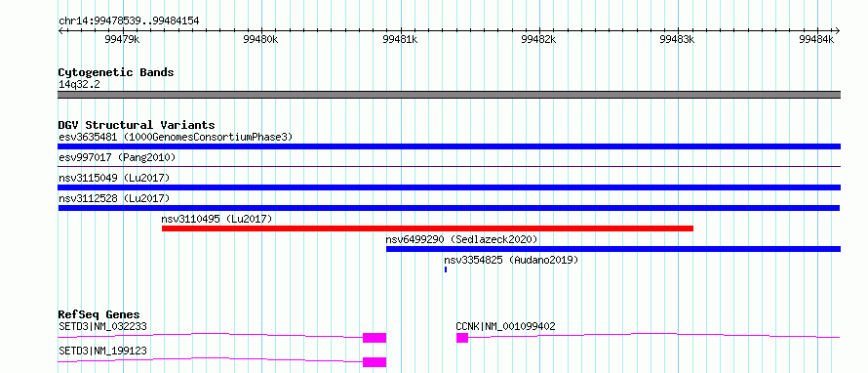The height and width of the screenshot is (373, 868).
Task: Select the 99479k ruler tick label
Action: [122, 39]
